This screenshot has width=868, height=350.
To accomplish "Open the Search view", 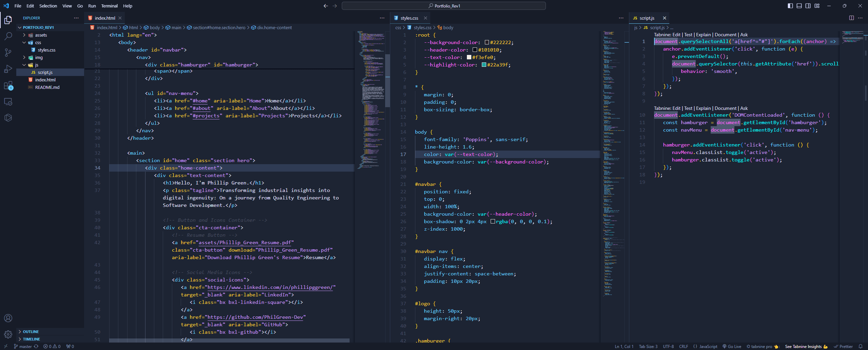I will pos(8,36).
